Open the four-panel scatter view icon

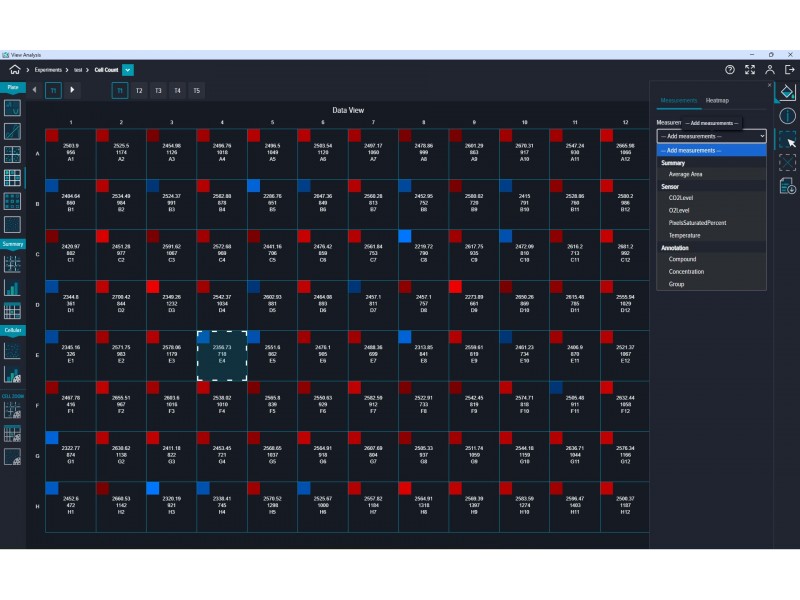coord(12,155)
